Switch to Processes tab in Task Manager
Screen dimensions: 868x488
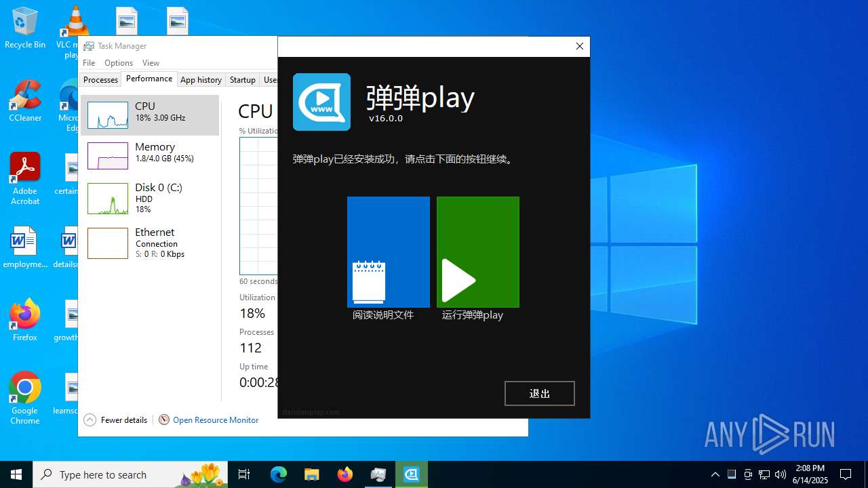[100, 79]
